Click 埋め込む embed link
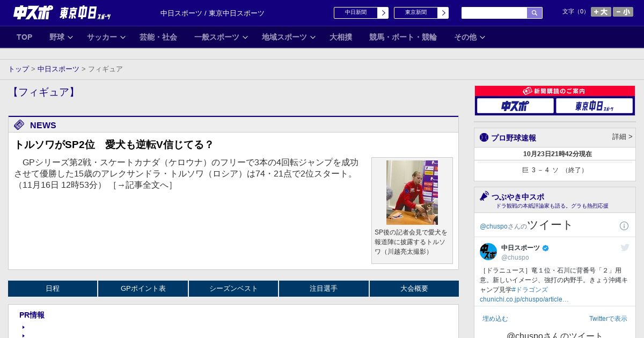 click(x=495, y=319)
